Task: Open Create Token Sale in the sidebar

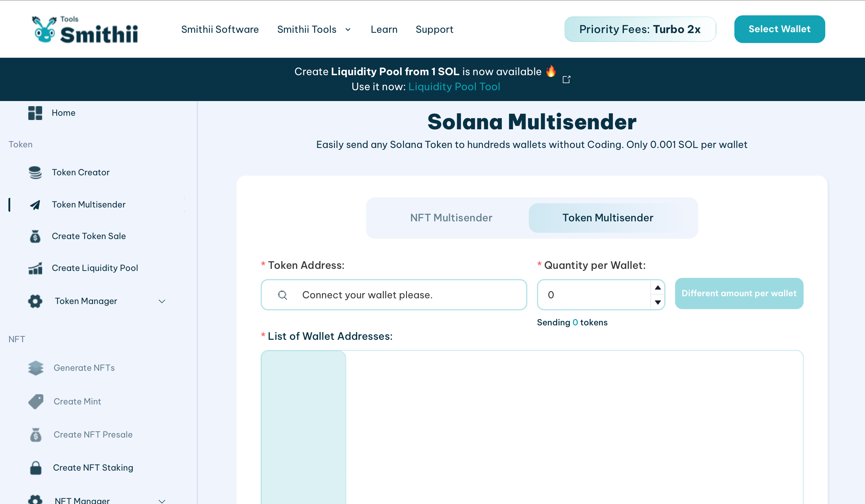Action: pos(88,236)
